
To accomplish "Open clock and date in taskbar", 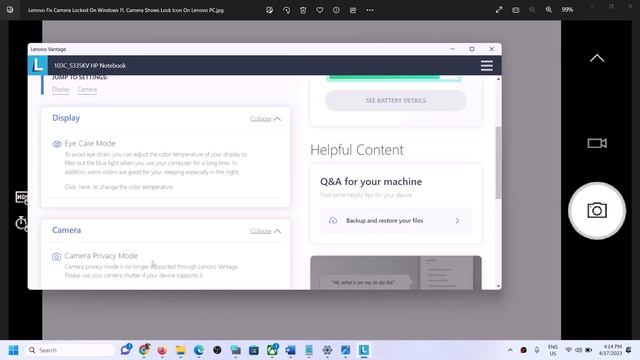I will coord(611,350).
